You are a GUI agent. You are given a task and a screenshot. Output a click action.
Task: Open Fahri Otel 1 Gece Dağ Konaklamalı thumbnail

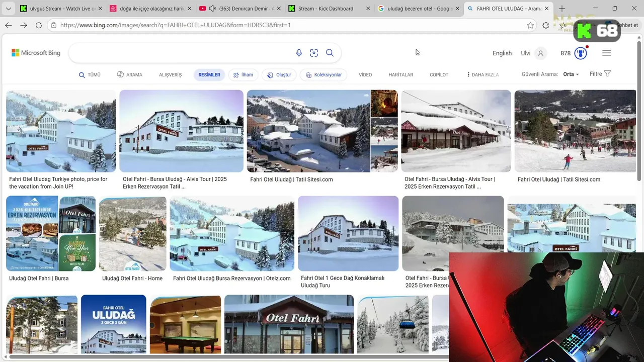tap(348, 233)
